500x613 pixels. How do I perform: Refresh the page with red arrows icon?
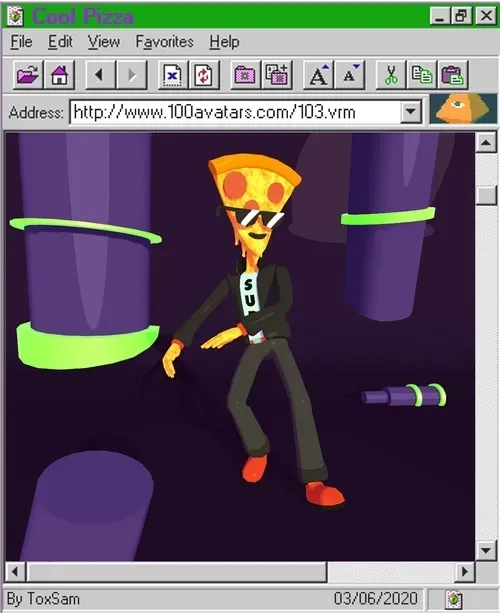click(x=204, y=74)
